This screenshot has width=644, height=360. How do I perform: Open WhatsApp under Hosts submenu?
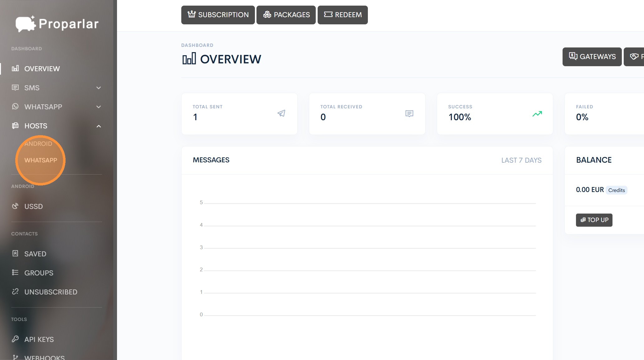(41, 160)
